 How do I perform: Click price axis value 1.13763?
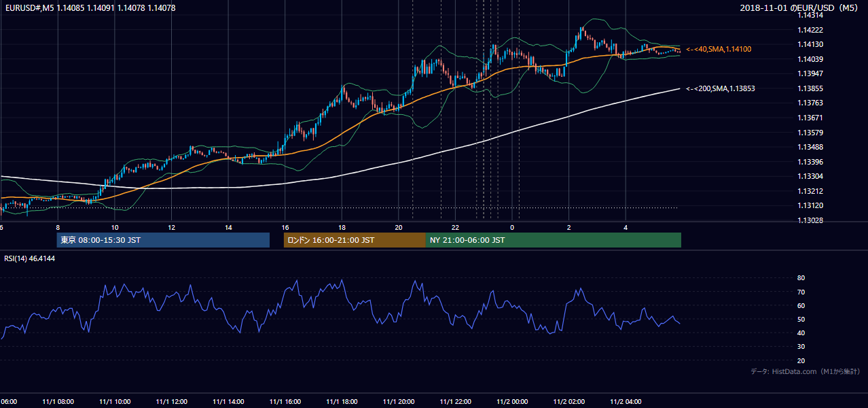click(810, 103)
